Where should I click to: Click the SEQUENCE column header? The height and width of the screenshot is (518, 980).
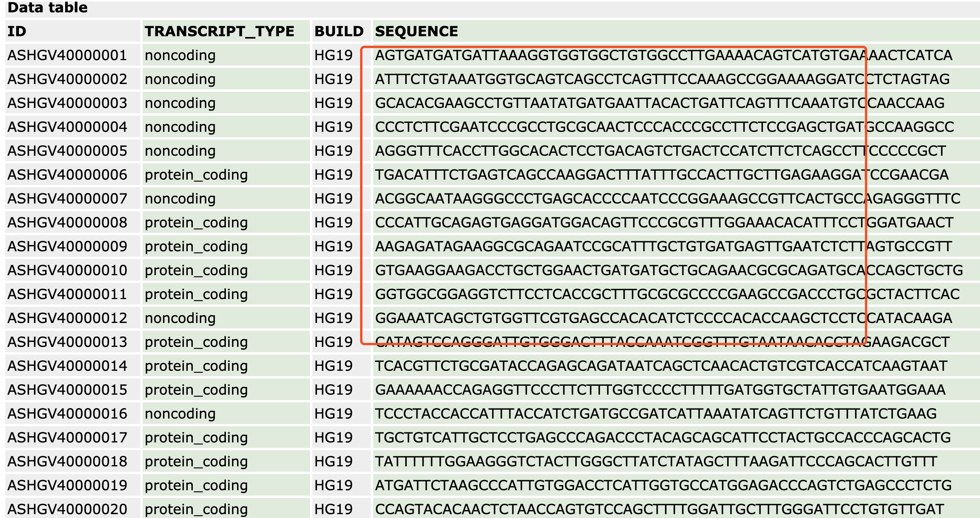pyautogui.click(x=416, y=31)
